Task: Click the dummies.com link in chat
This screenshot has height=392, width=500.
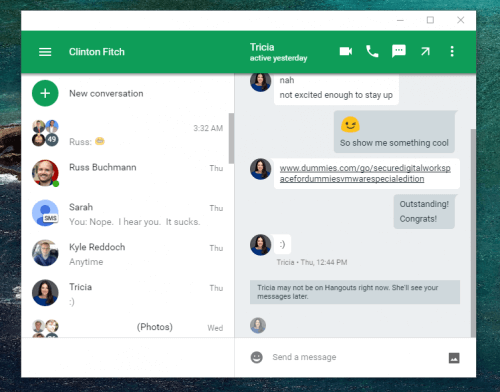Action: pos(365,173)
